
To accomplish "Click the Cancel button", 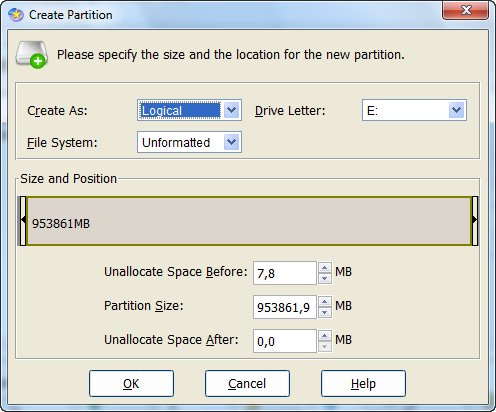I will click(247, 384).
